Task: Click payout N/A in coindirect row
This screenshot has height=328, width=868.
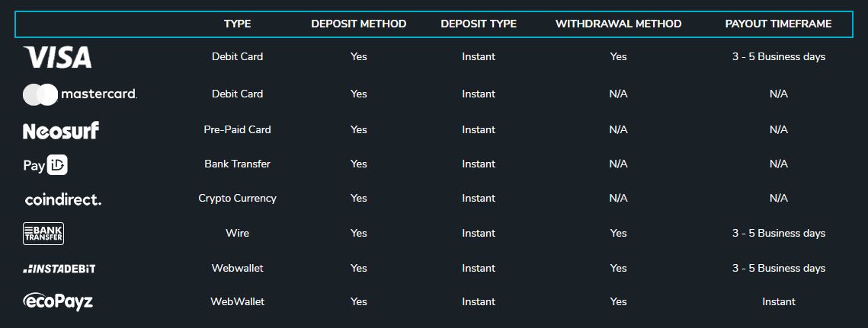Action: 778,198
